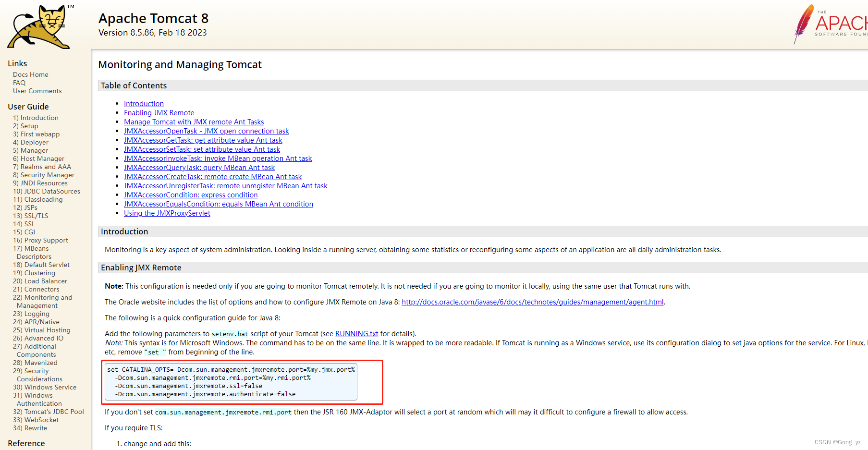Open 29) Security Considerations page
The width and height of the screenshot is (868, 450).
[37, 375]
